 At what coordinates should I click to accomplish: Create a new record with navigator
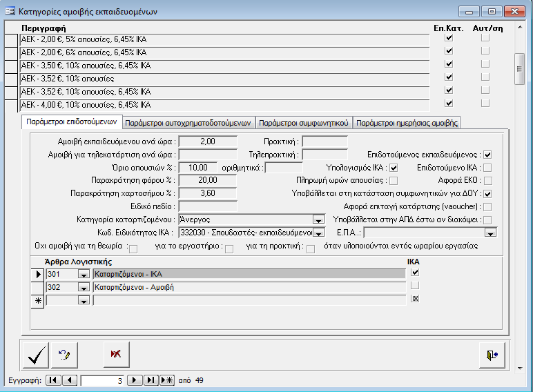coord(167,380)
